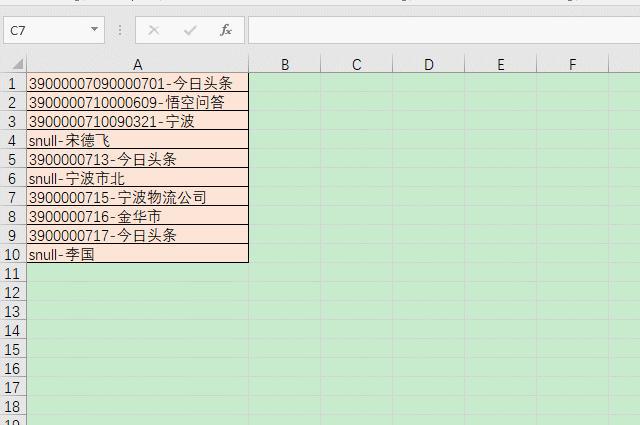
Task: Select row 10 header
Action: pos(13,254)
